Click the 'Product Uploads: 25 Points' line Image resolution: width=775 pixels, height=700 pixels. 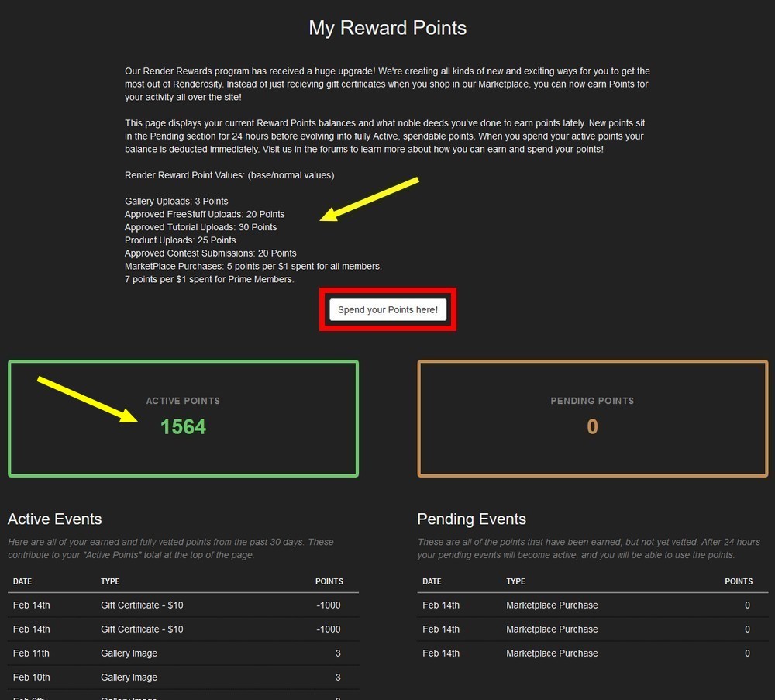[x=181, y=240]
